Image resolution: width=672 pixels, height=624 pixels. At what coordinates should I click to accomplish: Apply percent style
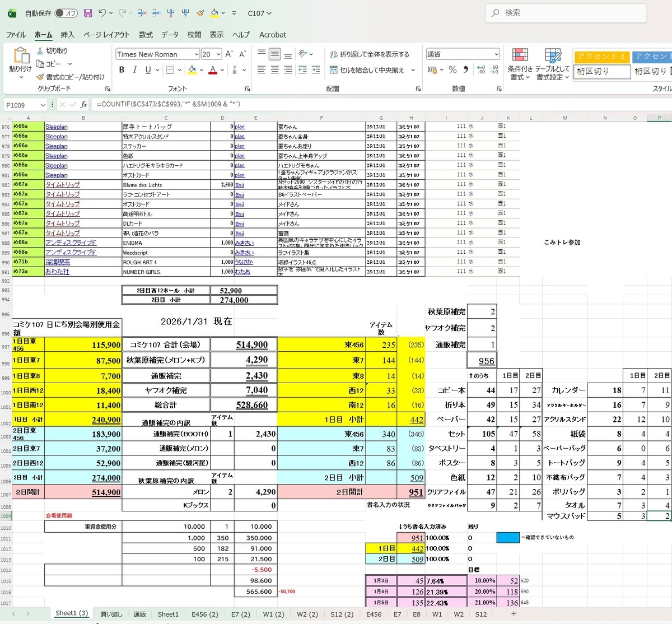point(452,70)
